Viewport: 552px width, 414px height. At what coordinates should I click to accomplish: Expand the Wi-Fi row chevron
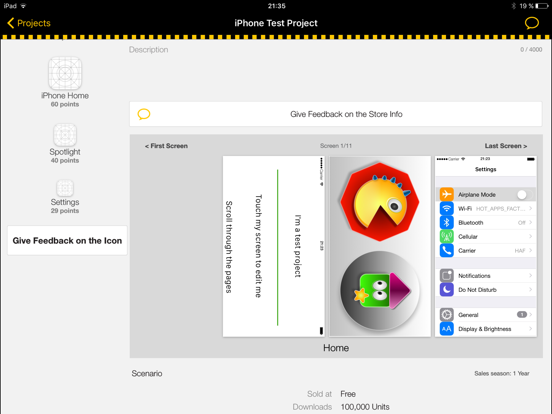[x=530, y=208]
